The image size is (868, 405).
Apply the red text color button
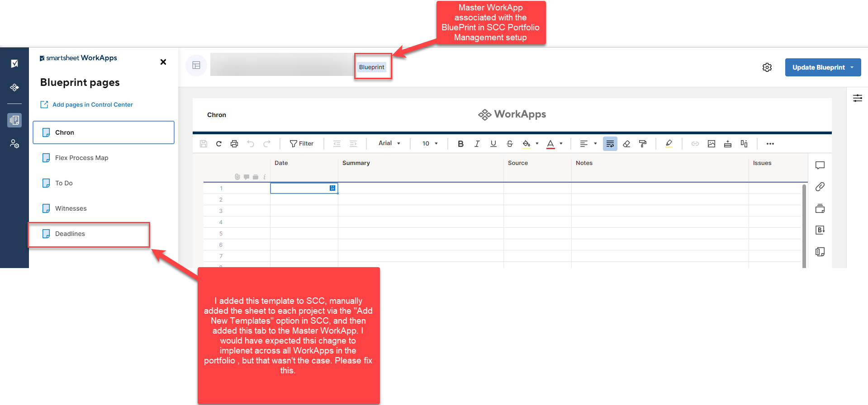coord(550,144)
